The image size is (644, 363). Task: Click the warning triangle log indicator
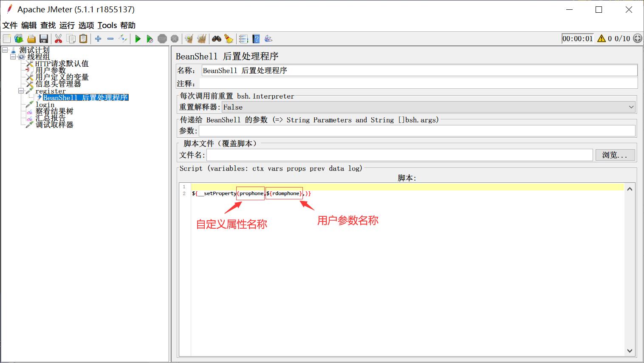601,39
